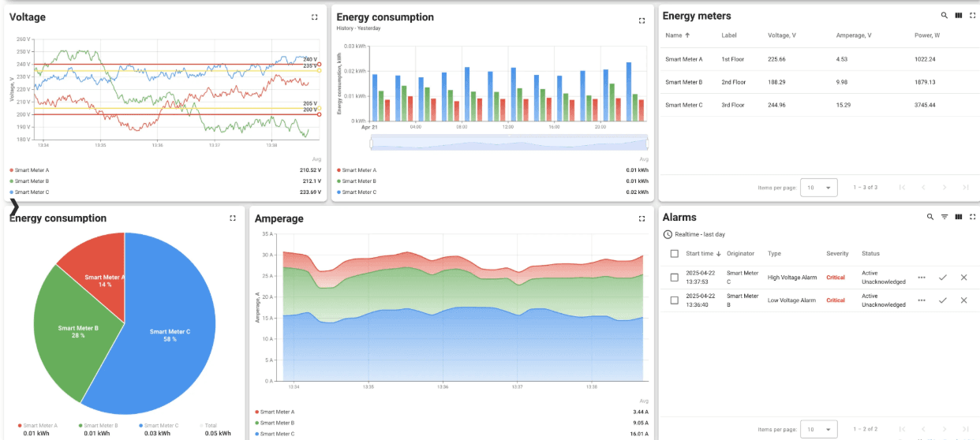Expand the Energy consumption pie chart fullscreen
980x440 pixels.
point(233,218)
